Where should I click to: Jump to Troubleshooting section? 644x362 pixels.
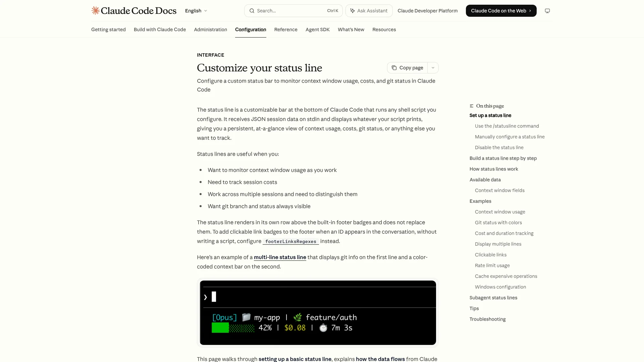pyautogui.click(x=487, y=319)
